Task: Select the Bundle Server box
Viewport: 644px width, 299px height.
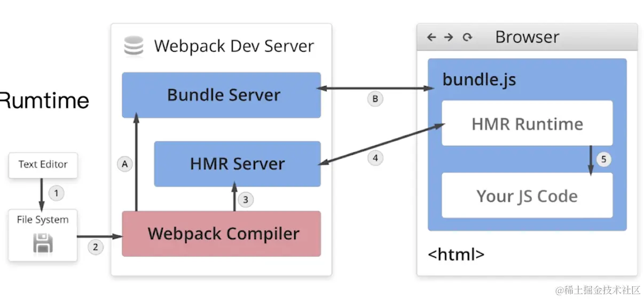Action: [222, 95]
